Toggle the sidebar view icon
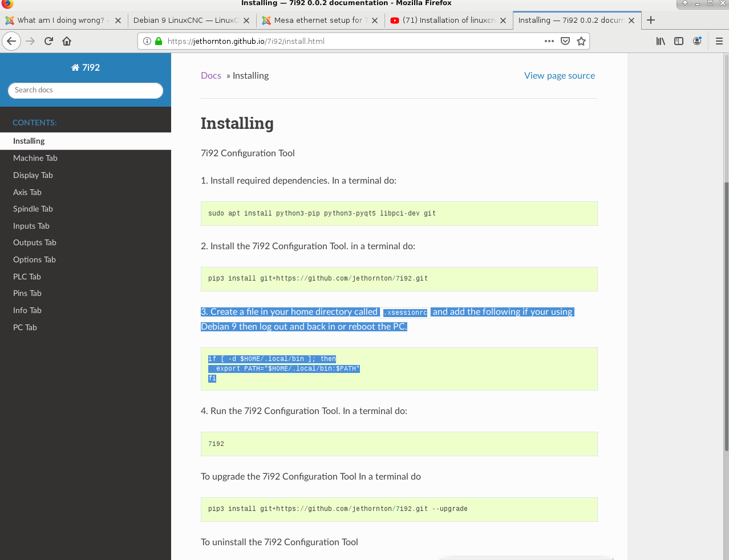Screen dimensions: 729x560 click(x=679, y=41)
